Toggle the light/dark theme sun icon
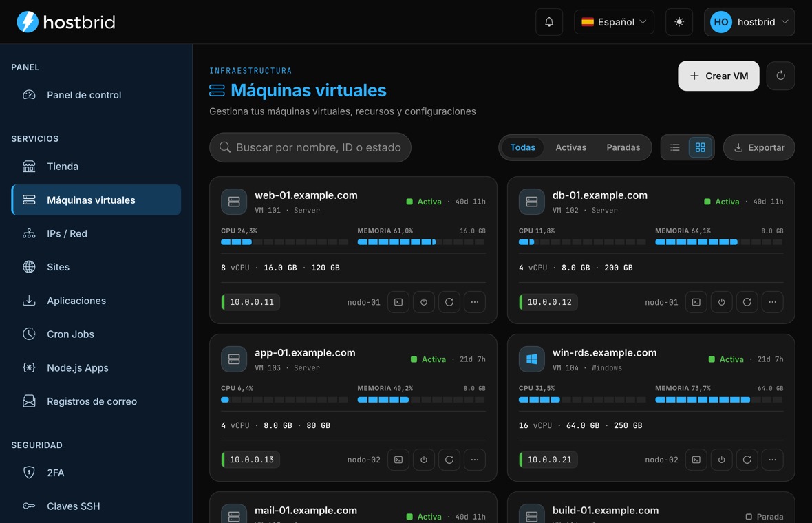Screen dimensions: 812x523 click(679, 22)
